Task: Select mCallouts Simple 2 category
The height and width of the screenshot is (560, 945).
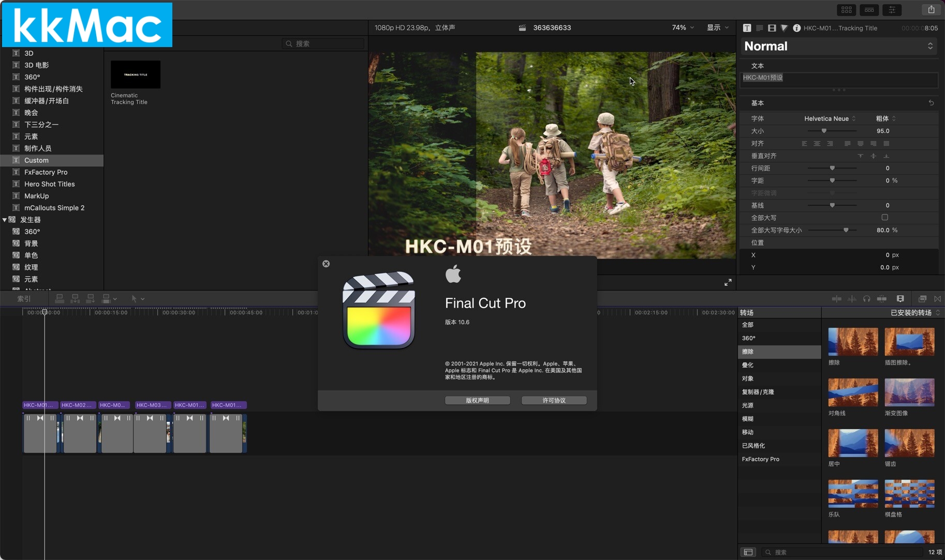Action: pos(52,208)
